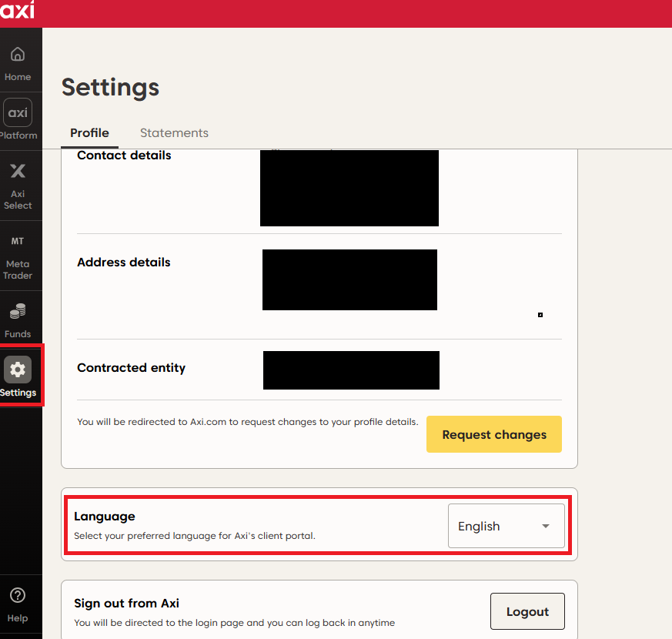Click the Address details section
This screenshot has height=639, width=672.
coord(123,262)
